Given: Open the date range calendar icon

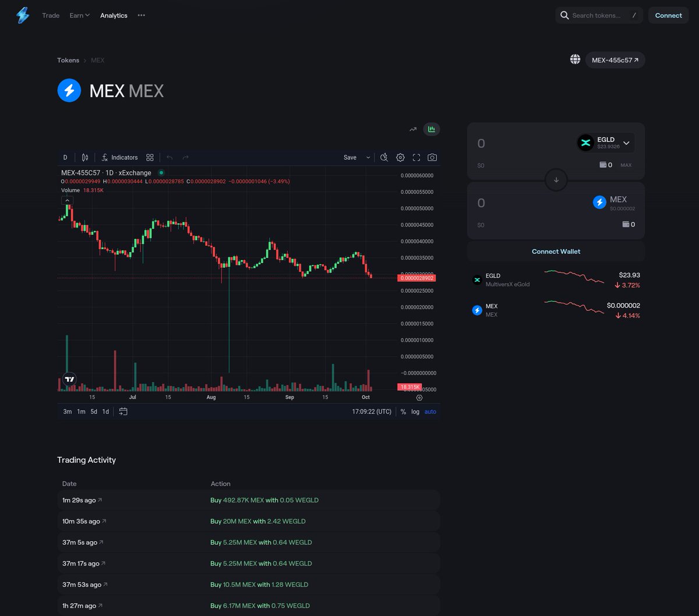Looking at the screenshot, I should click(123, 412).
